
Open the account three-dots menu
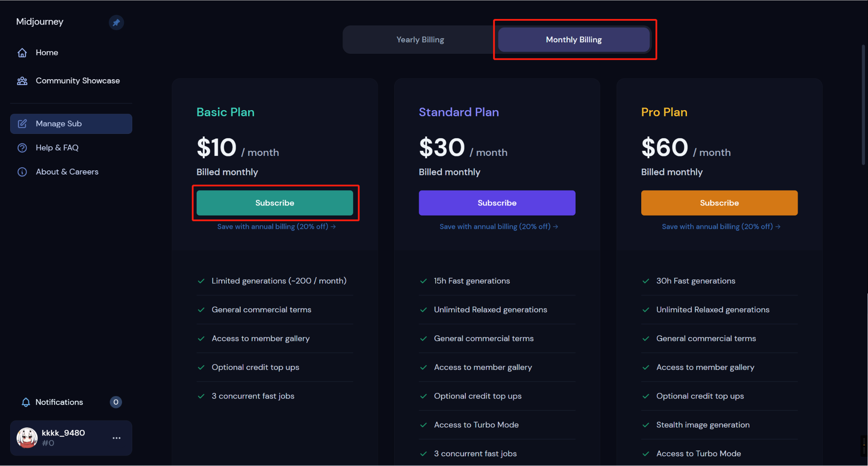point(117,438)
